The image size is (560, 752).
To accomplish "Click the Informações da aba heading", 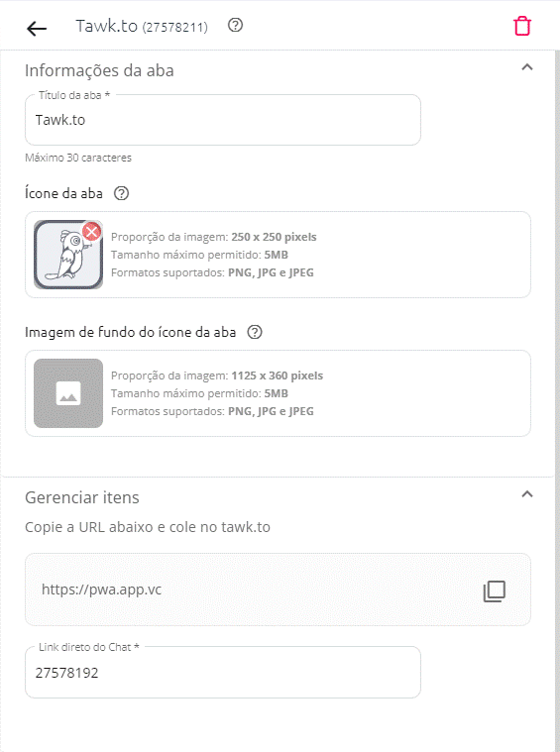I will coord(99,70).
